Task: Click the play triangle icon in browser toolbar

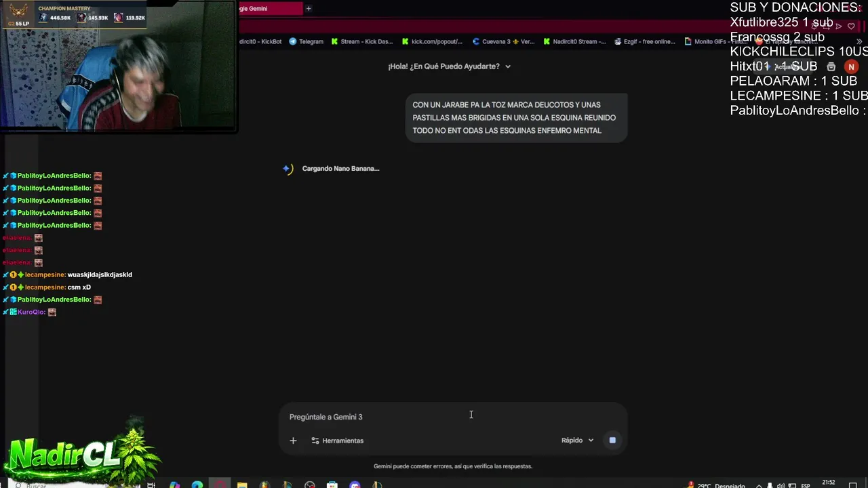Action: pyautogui.click(x=839, y=26)
